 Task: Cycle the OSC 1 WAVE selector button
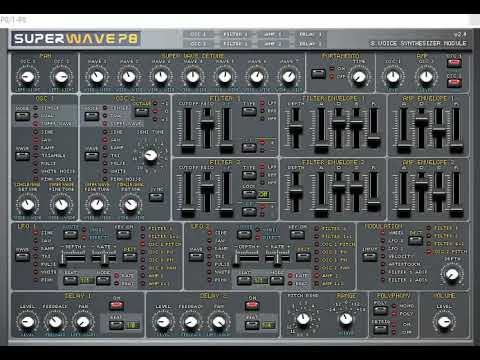tap(22, 156)
